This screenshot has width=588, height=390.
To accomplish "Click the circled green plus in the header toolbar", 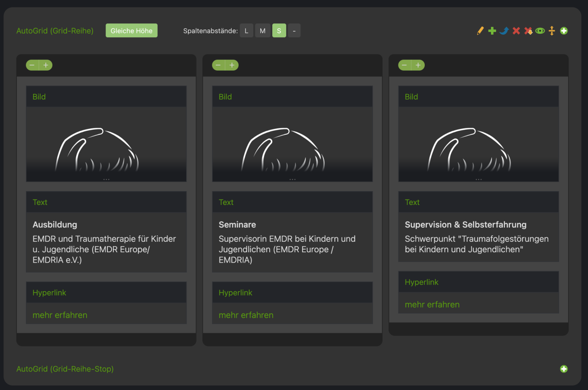I will tap(564, 31).
